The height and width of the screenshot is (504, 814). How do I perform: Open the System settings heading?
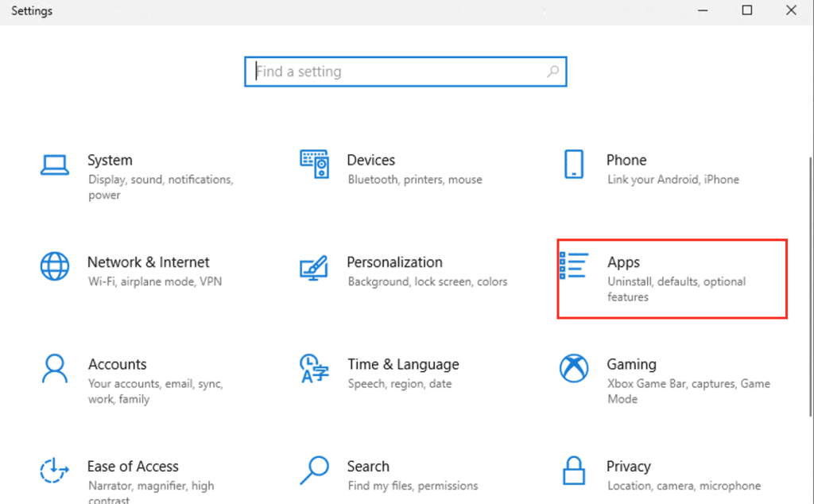tap(110, 160)
